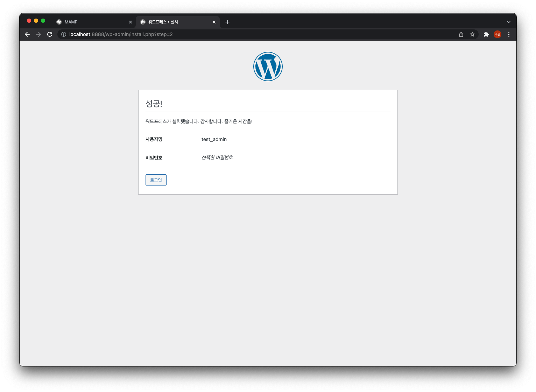The width and height of the screenshot is (536, 392).
Task: Maximize the window with green button
Action: coord(43,21)
